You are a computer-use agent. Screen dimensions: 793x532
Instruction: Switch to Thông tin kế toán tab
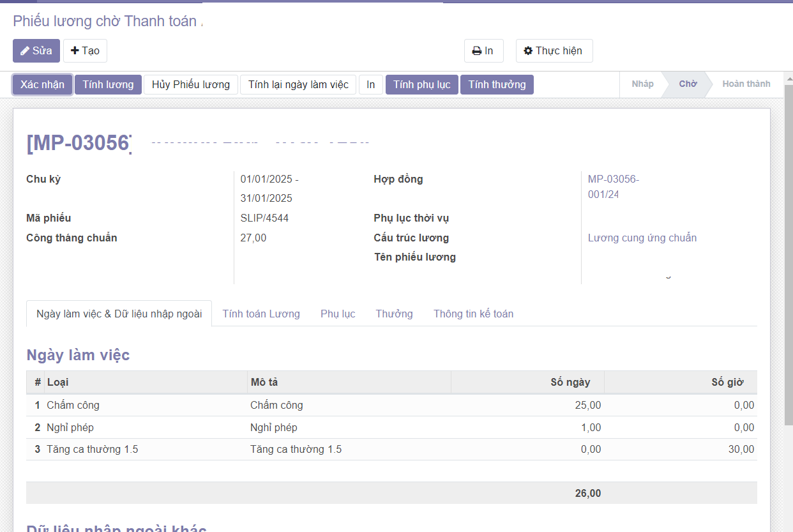[473, 314]
